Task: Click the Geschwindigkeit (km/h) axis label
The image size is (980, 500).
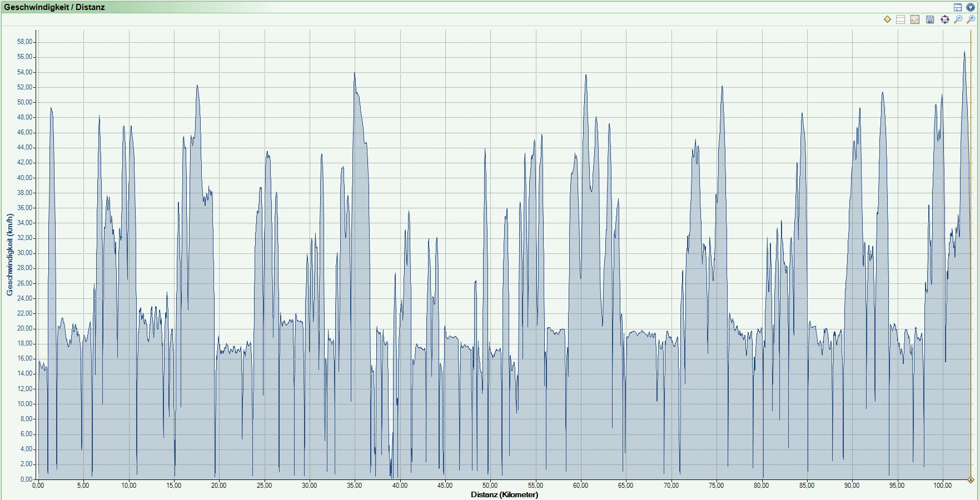Action: coord(9,254)
